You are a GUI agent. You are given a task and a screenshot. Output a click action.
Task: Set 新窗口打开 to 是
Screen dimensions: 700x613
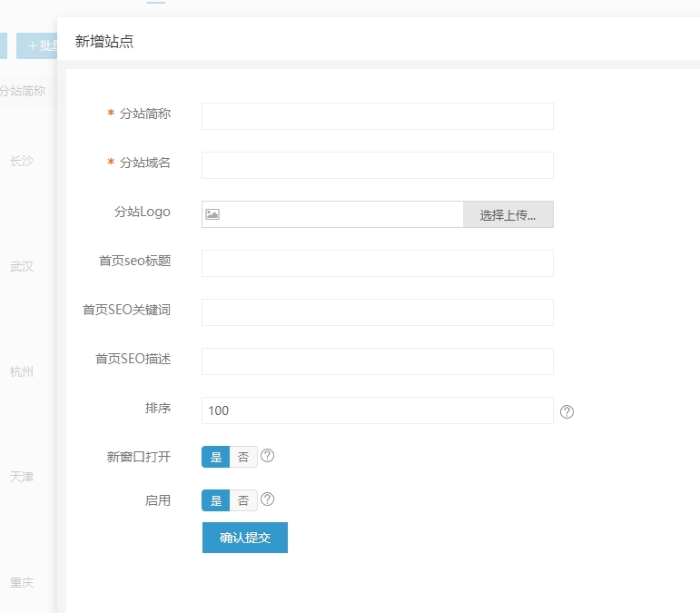pos(216,457)
